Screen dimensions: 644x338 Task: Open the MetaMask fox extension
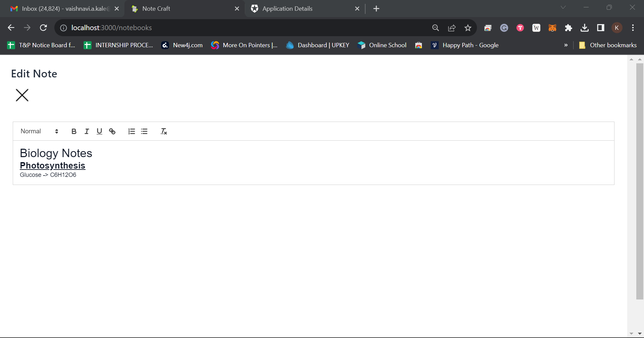tap(552, 28)
